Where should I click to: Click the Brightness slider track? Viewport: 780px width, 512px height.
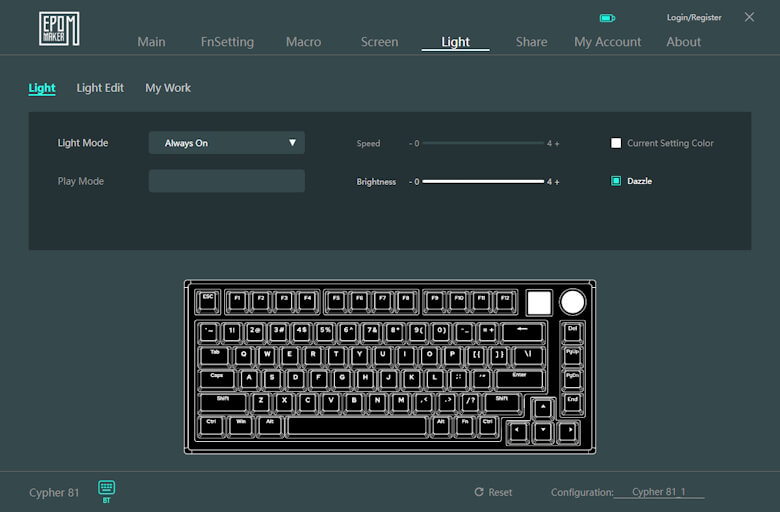[482, 182]
